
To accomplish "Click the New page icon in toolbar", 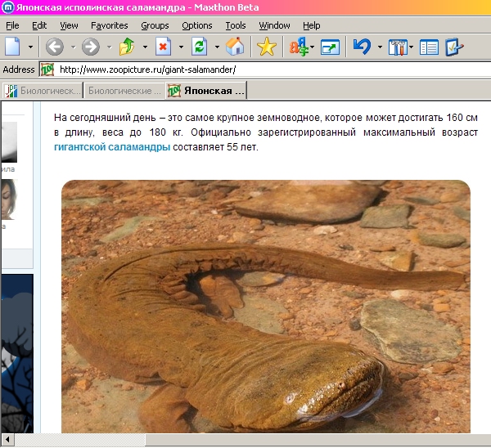I will (x=13, y=47).
